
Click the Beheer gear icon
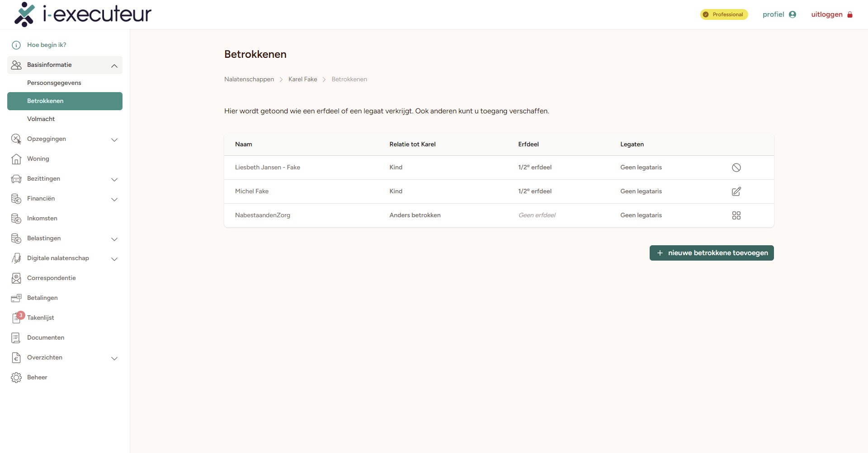coord(16,378)
